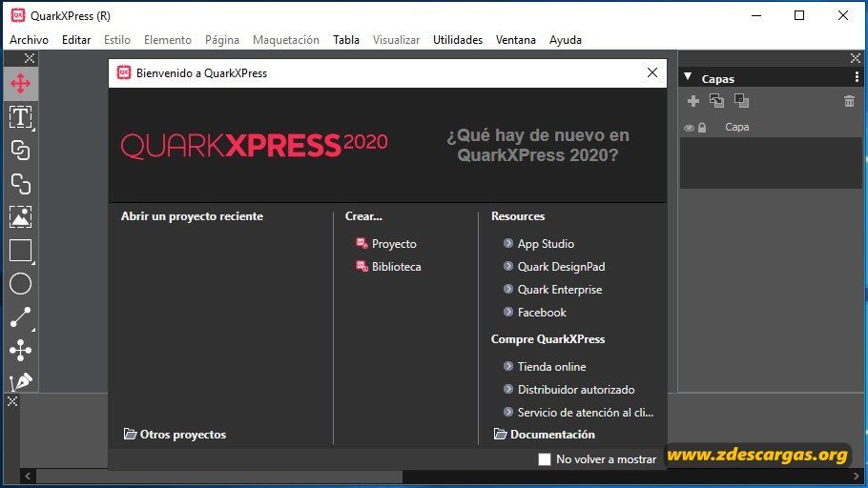Open the Quark Enterprise link

click(552, 290)
